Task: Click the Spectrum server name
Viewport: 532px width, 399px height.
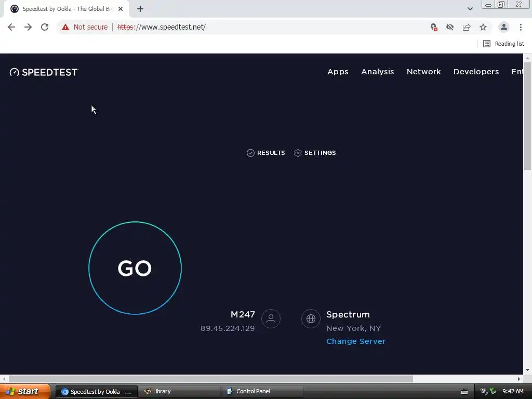Action: (x=348, y=314)
